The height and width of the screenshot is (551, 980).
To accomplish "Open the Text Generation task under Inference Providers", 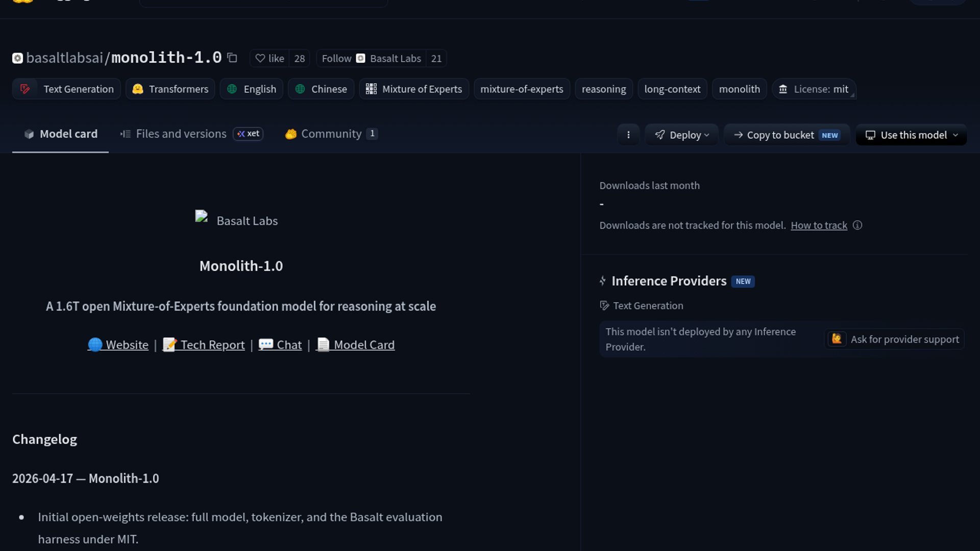I will pyautogui.click(x=642, y=306).
